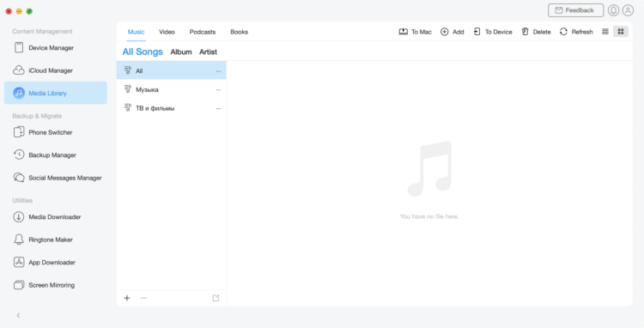Image resolution: width=644 pixels, height=328 pixels.
Task: Switch to the Podcasts tab
Action: (203, 32)
